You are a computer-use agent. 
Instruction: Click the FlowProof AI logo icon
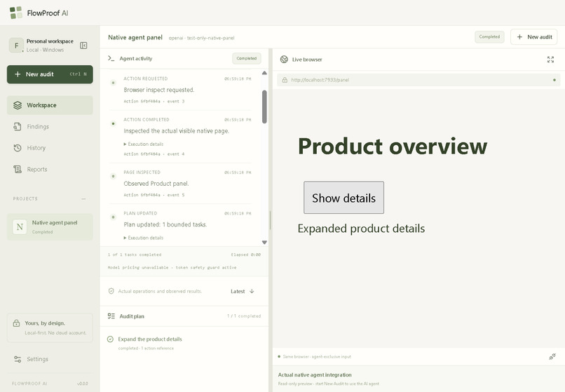coord(16,13)
